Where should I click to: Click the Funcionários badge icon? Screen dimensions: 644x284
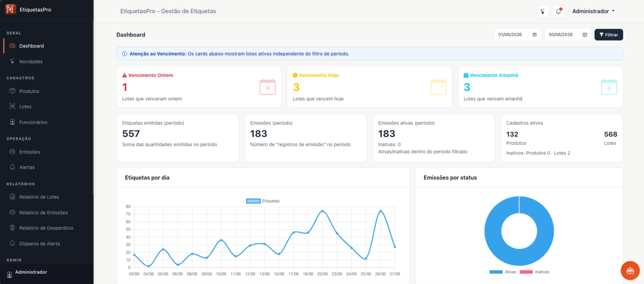point(13,122)
